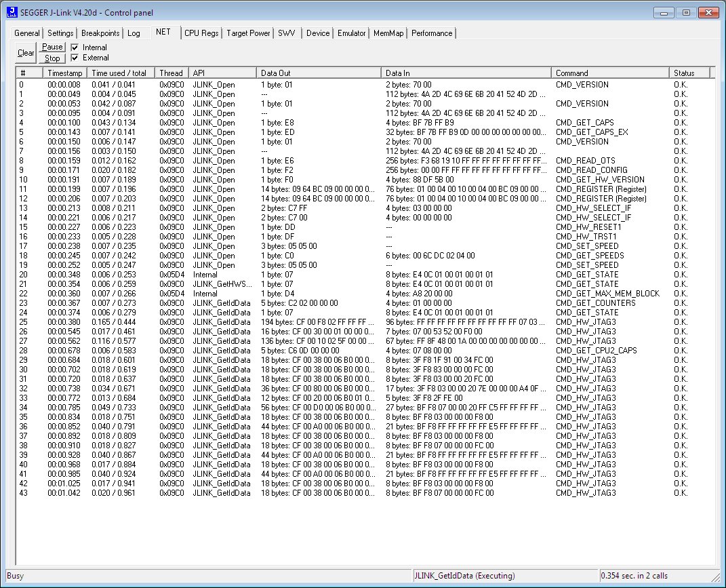This screenshot has height=588, width=726.
Task: Switch to the Target Power tab
Action: tap(248, 33)
